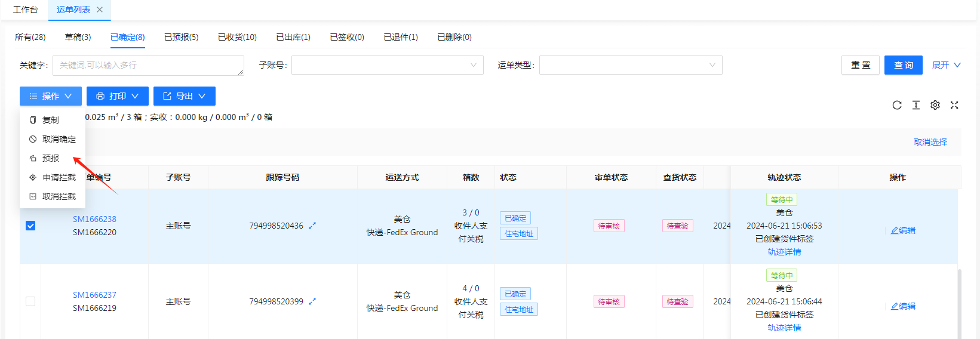Click the refresh icon above the table
The height and width of the screenshot is (339, 980).
click(896, 105)
